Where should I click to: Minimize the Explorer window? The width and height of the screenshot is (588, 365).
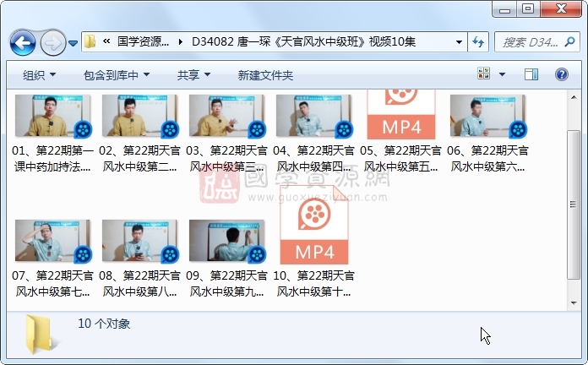504,9
